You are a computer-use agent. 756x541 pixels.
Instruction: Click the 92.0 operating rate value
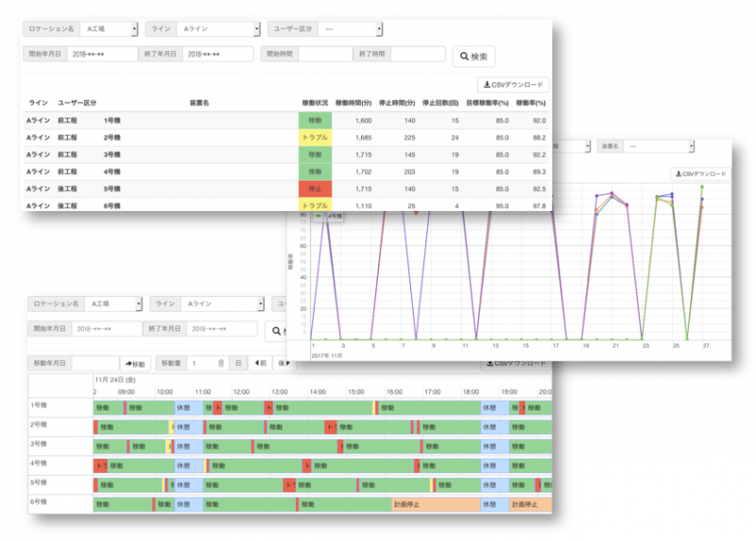tap(539, 120)
